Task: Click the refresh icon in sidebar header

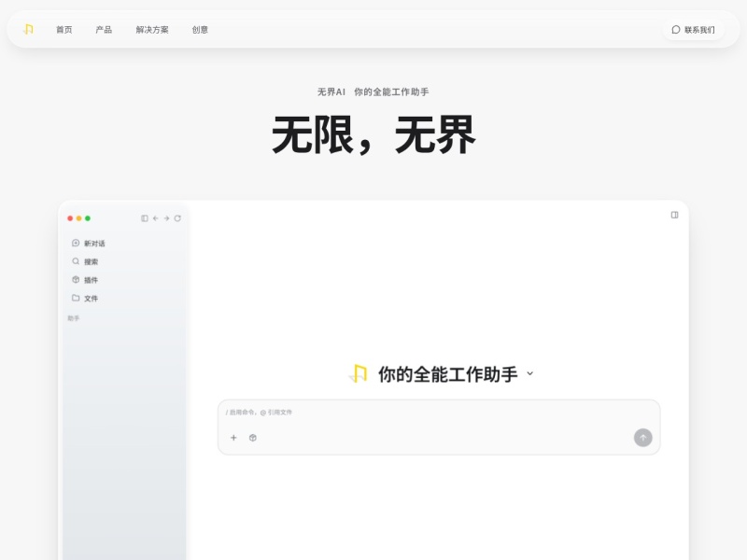Action: click(x=177, y=218)
